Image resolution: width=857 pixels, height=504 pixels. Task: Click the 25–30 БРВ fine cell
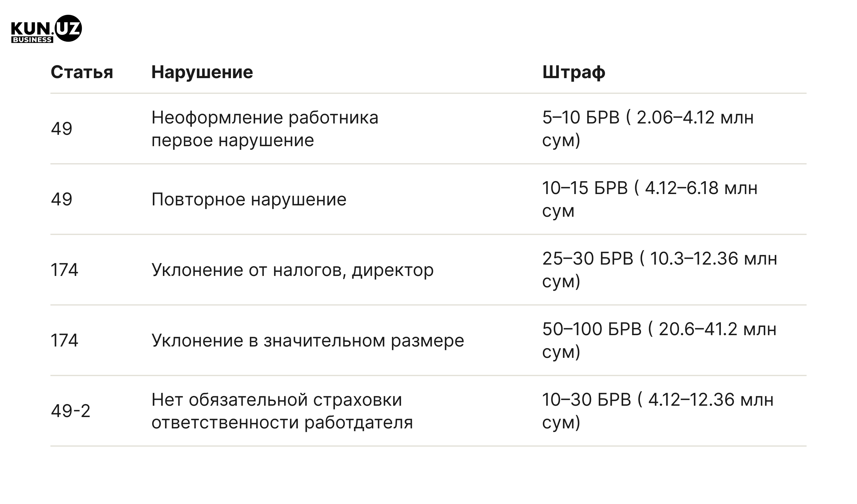pyautogui.click(x=660, y=270)
